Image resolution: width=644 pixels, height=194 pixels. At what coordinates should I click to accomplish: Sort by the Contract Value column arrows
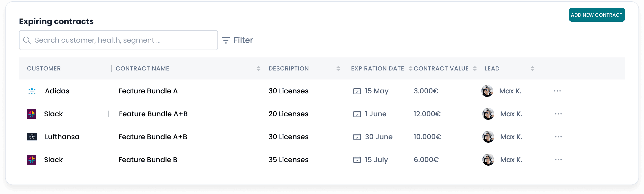point(475,68)
